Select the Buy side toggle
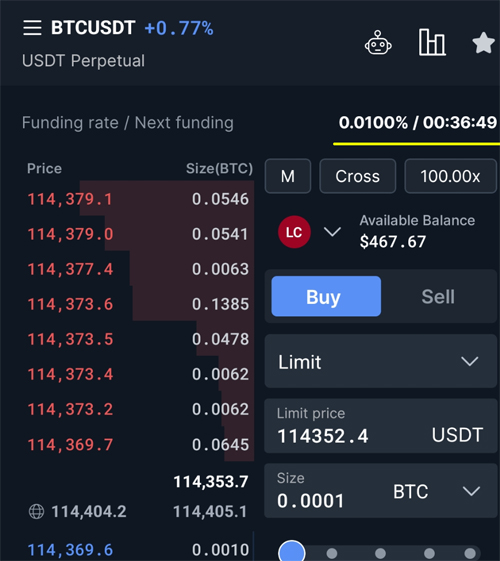Screen dimensions: 500x561 (x=326, y=296)
